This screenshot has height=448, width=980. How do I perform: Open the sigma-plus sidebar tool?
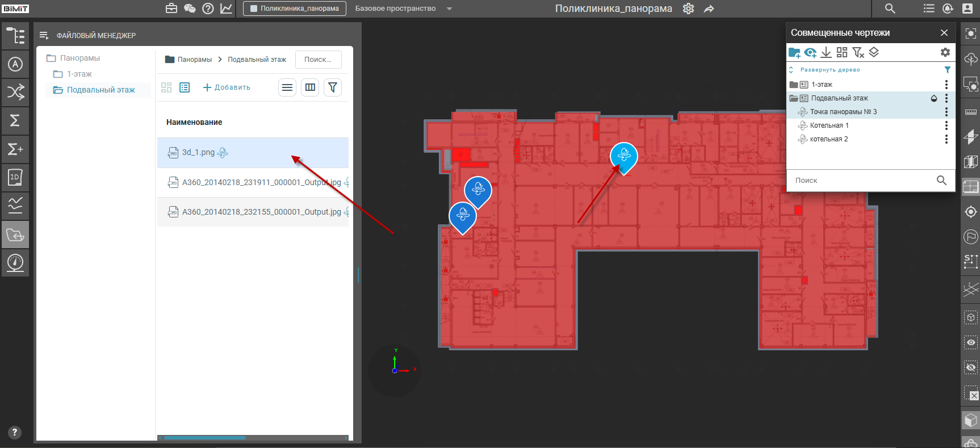point(15,149)
